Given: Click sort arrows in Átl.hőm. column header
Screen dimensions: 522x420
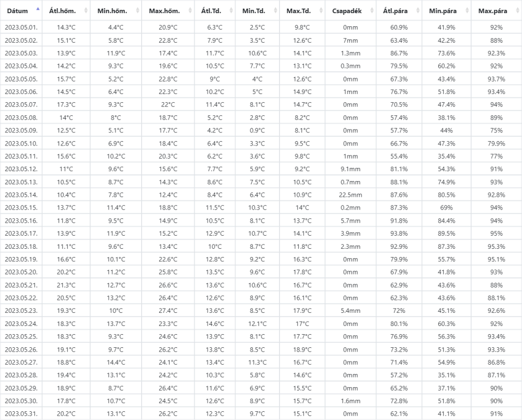Looking at the screenshot, I should (x=86, y=11).
